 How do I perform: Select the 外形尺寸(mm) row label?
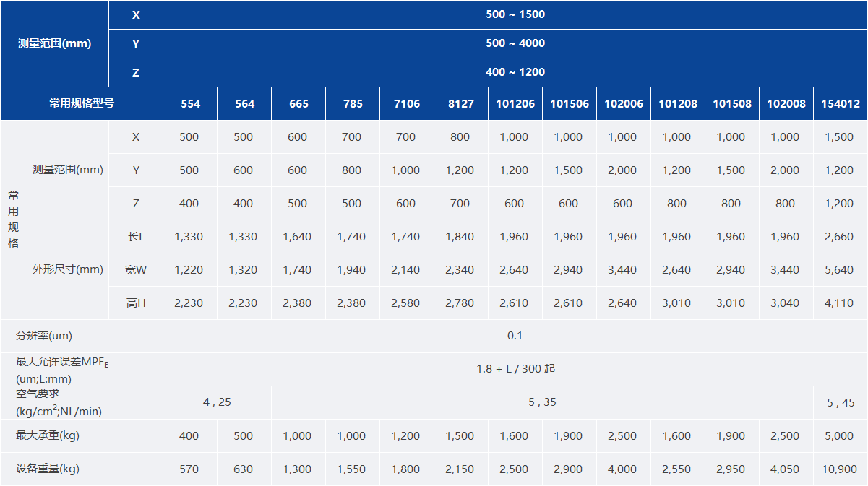click(68, 270)
